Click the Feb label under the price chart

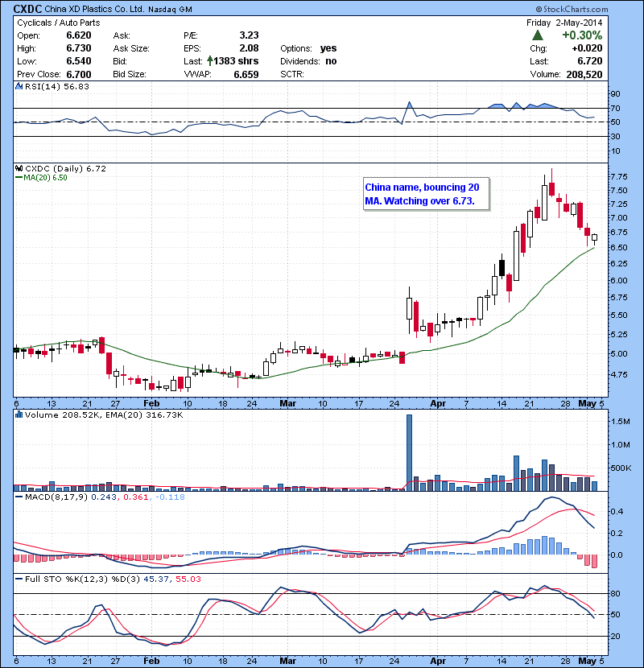(x=151, y=404)
